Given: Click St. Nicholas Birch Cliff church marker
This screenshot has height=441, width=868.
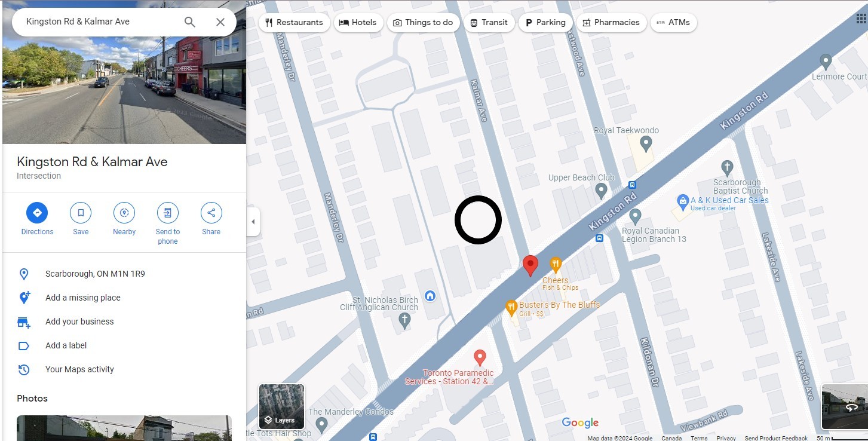Looking at the screenshot, I should (404, 320).
